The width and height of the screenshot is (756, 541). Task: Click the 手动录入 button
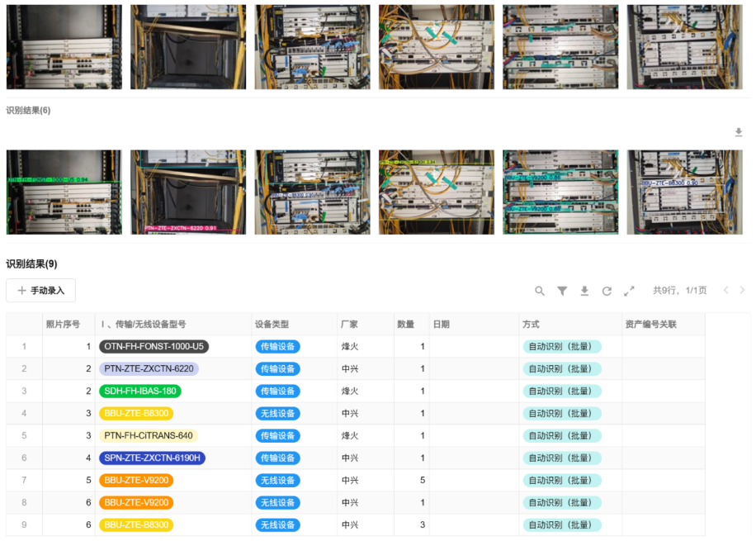(41, 291)
